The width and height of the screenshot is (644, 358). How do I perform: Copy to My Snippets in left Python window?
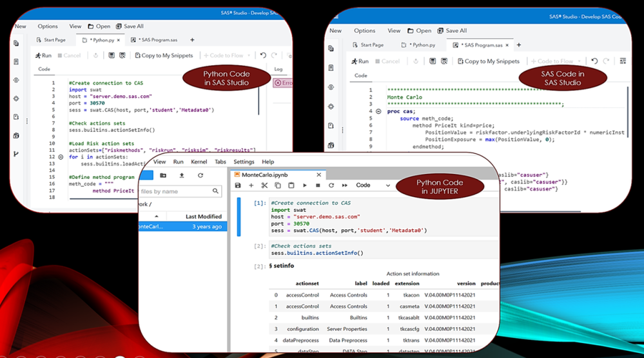point(164,55)
